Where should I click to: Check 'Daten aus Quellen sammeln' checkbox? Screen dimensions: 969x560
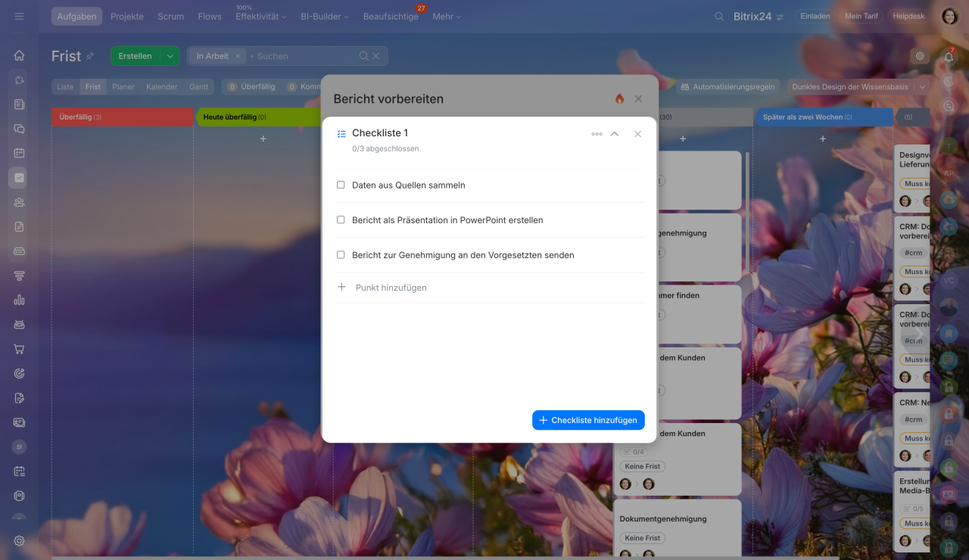pos(341,185)
